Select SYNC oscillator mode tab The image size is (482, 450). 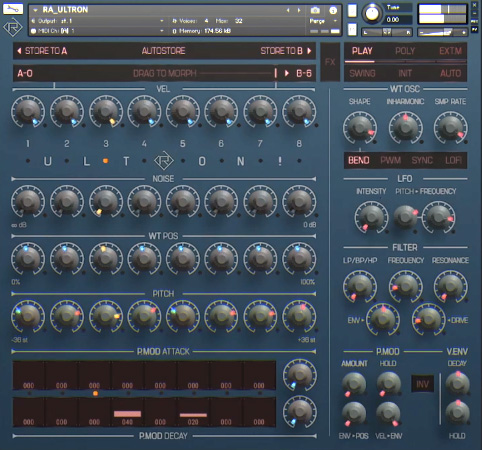pyautogui.click(x=422, y=160)
